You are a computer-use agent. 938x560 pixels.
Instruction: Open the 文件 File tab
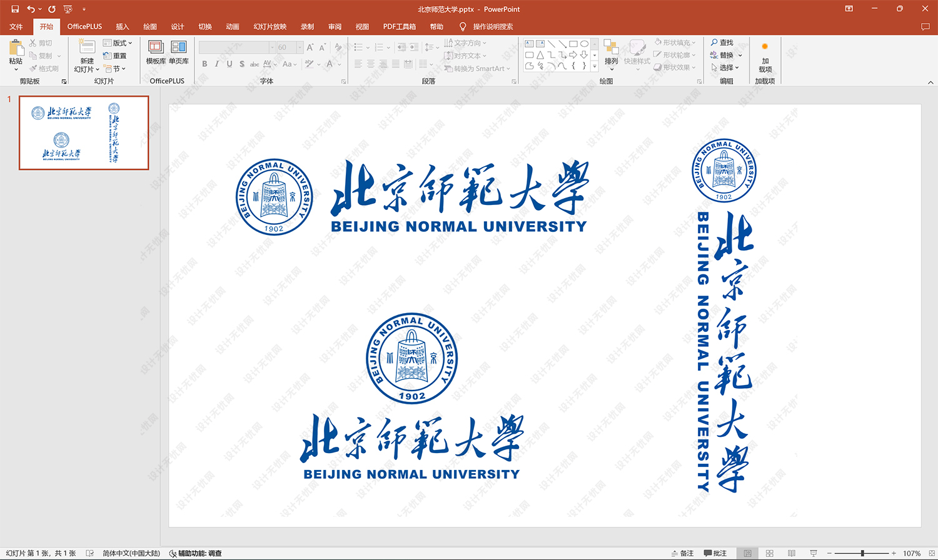16,26
